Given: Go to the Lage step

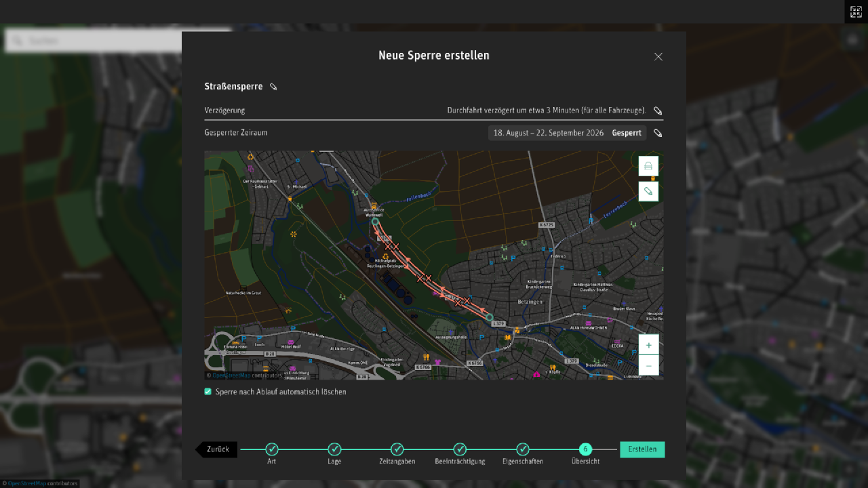Looking at the screenshot, I should point(334,449).
